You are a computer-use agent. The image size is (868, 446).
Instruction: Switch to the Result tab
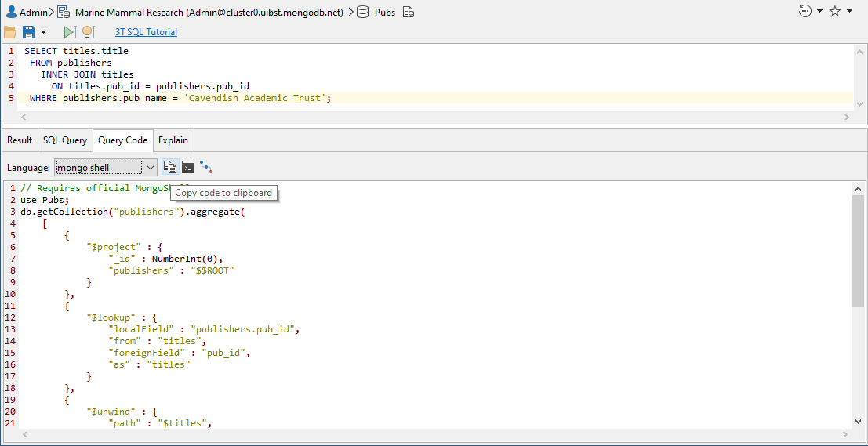[x=20, y=140]
